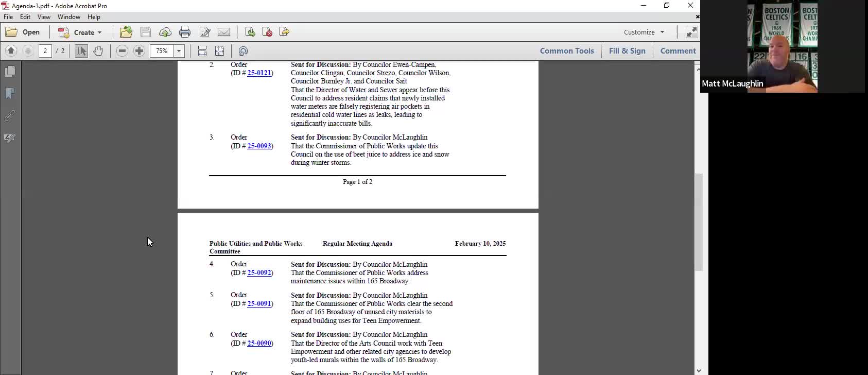Show the Bookmarks side panel
The image size is (868, 375).
pyautogui.click(x=10, y=93)
